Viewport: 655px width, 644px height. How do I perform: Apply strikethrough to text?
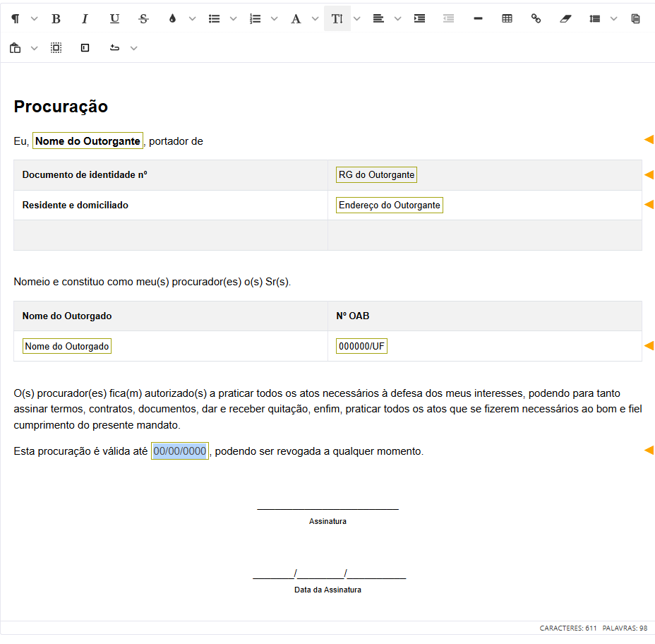[143, 18]
